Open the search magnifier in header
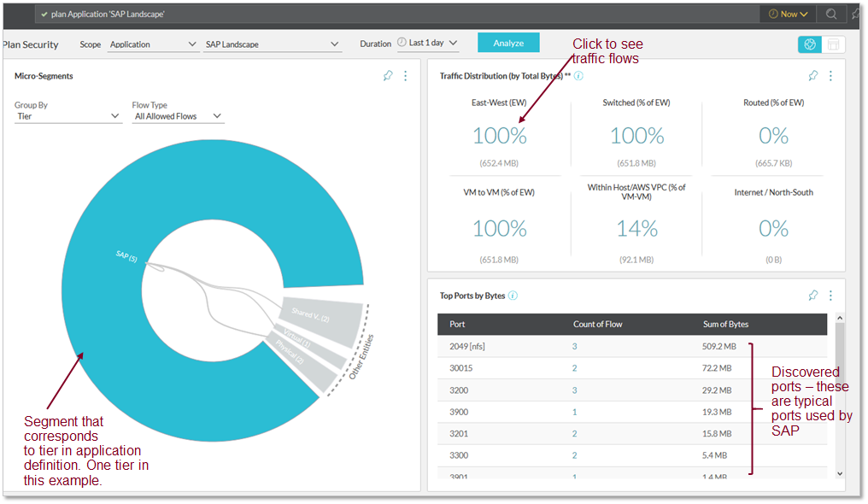The image size is (868, 504). click(830, 14)
